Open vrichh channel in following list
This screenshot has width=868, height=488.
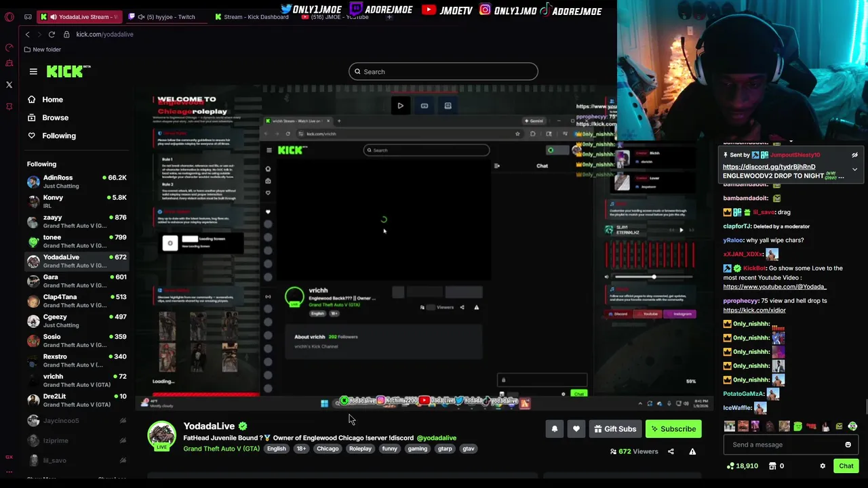(77, 380)
